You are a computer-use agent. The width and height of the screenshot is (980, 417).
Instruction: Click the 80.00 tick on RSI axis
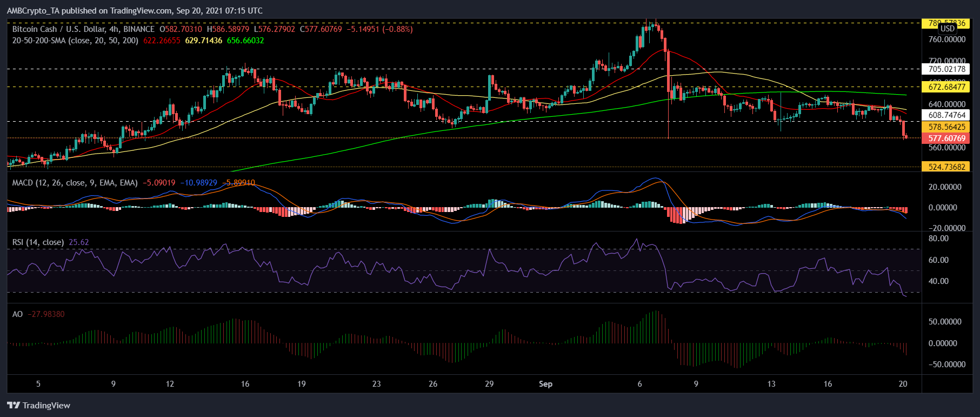pyautogui.click(x=938, y=239)
